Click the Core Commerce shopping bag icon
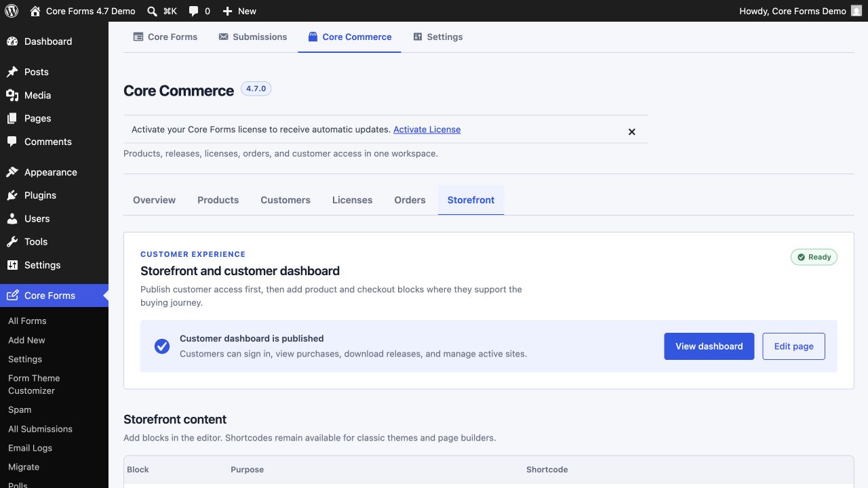868x488 pixels. click(x=313, y=37)
